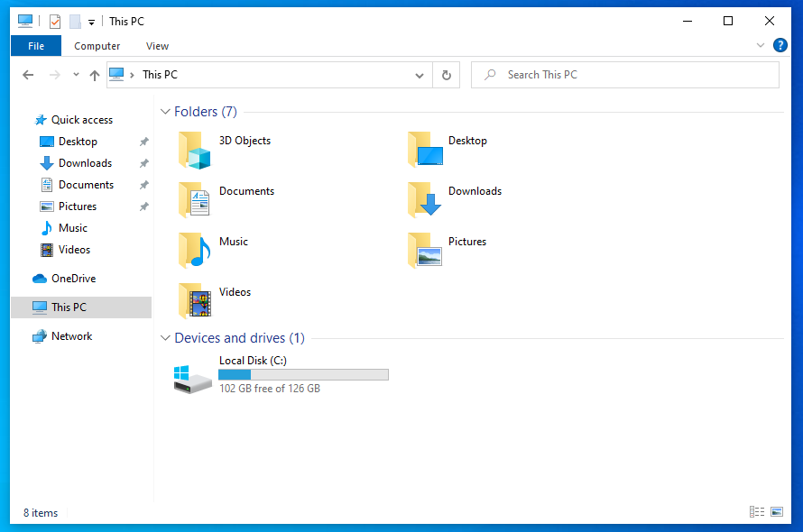The image size is (803, 532).
Task: Select the Music folder icon in Folders
Action: click(x=195, y=250)
